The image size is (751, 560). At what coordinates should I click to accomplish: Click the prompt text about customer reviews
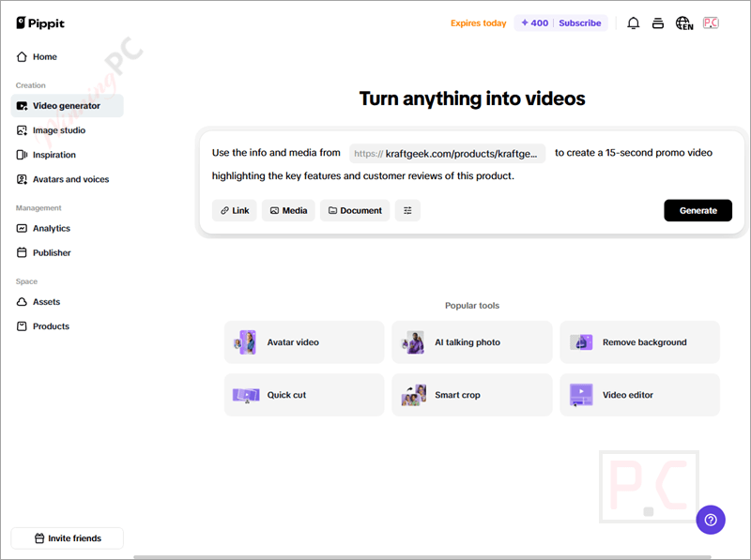(x=363, y=175)
